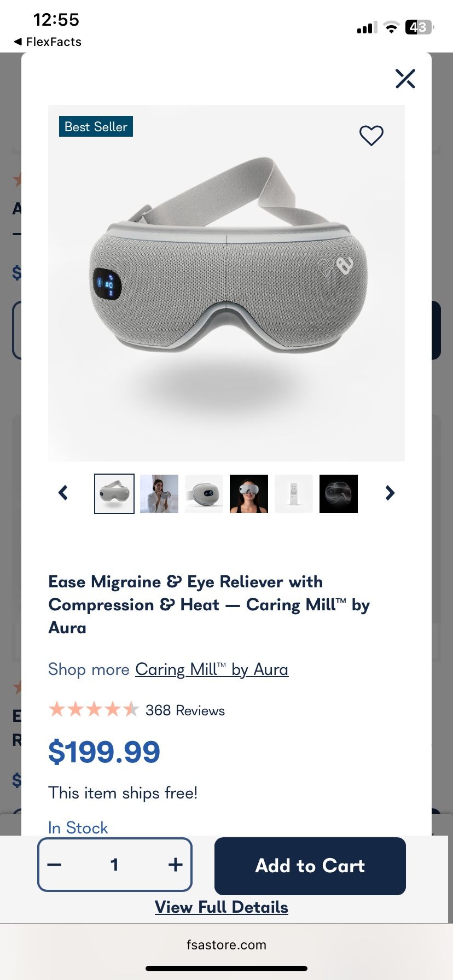The width and height of the screenshot is (453, 980).
Task: Select thumbnail of woman holding the device
Action: pyautogui.click(x=159, y=494)
